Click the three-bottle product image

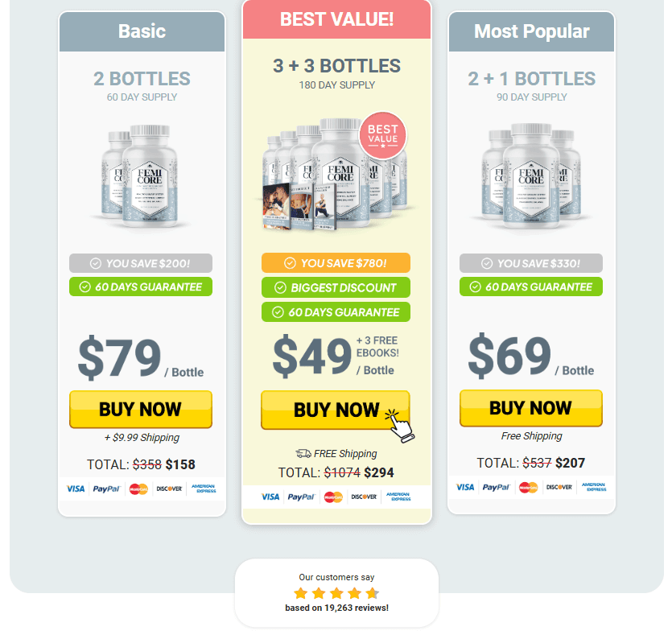click(531, 175)
